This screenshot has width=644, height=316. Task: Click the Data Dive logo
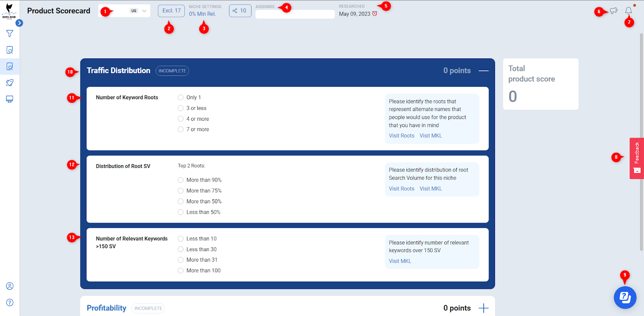(x=9, y=11)
